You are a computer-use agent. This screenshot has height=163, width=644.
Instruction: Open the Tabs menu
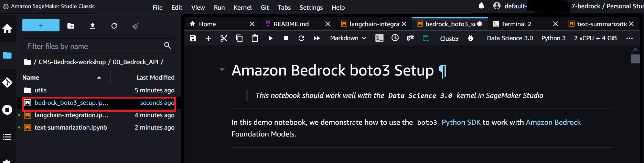click(284, 7)
